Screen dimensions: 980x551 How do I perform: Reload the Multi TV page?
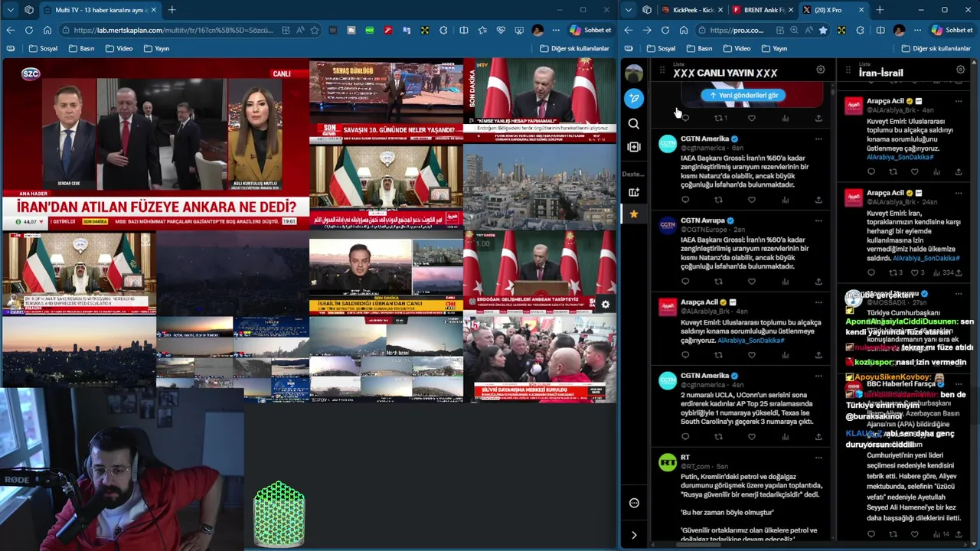(x=28, y=30)
